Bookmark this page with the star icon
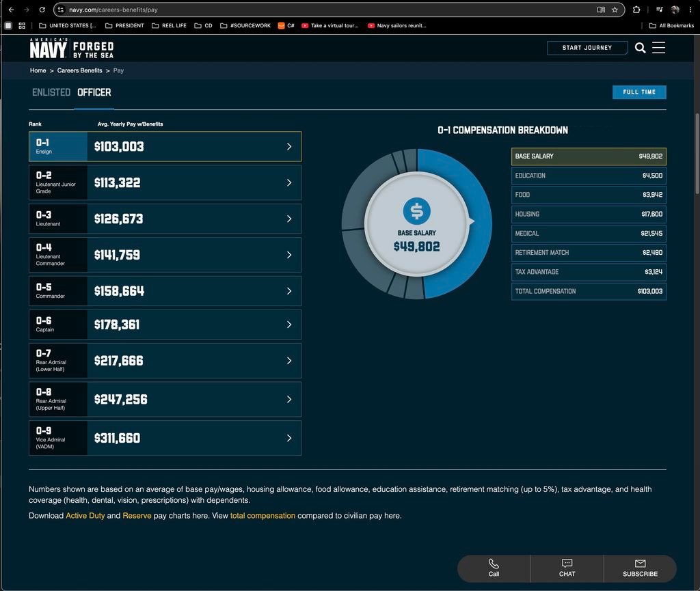Image resolution: width=700 pixels, height=591 pixels. (x=615, y=10)
